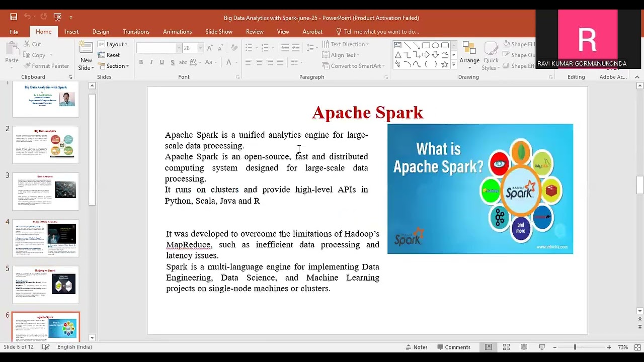Toggle Strikethrough formatting
Screen dimensions: 644x362
click(x=183, y=62)
